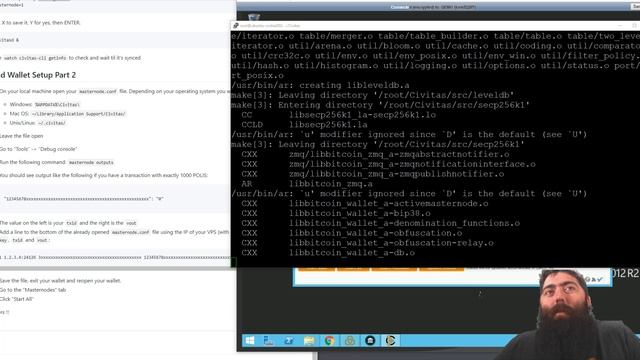Click the 'masternode.conf' code in local machine sentence
Image resolution: width=640 pixels, height=360 pixels.
[98, 92]
